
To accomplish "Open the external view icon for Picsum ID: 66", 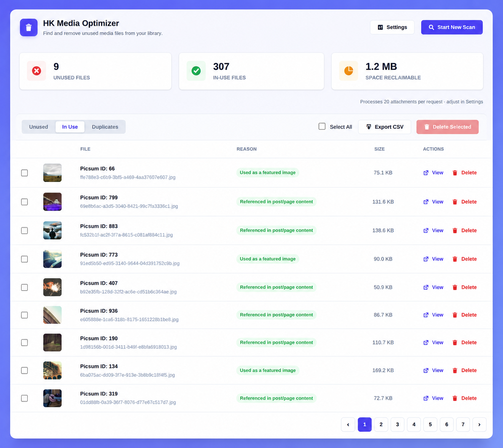I will [426, 173].
